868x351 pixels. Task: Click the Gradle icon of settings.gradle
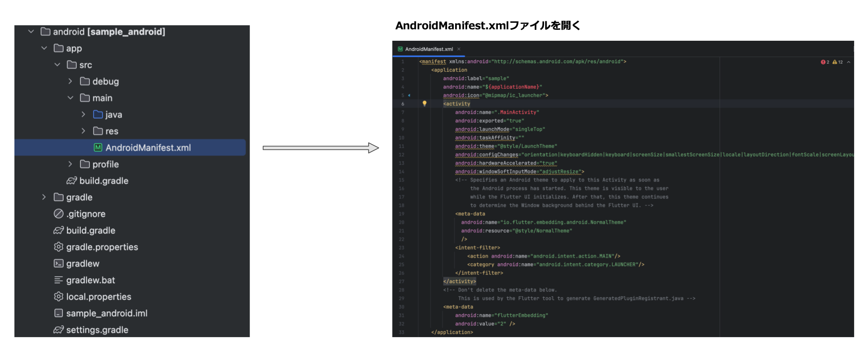pyautogui.click(x=59, y=330)
